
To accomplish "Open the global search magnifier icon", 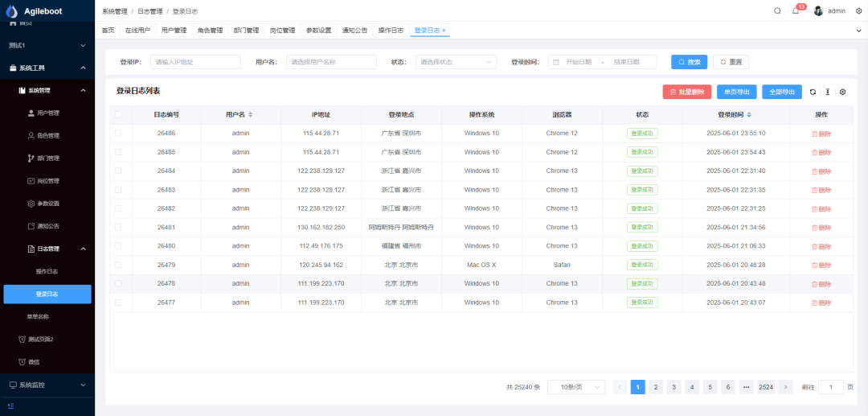I will tap(777, 11).
